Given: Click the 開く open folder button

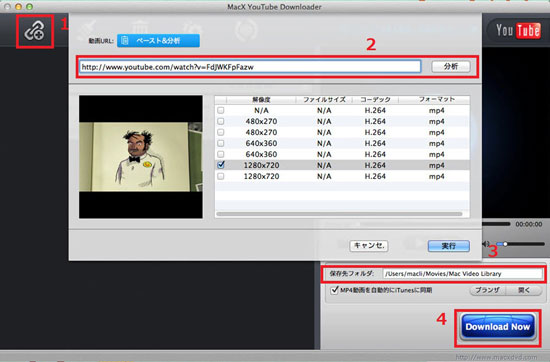Looking at the screenshot, I should pyautogui.click(x=524, y=290).
